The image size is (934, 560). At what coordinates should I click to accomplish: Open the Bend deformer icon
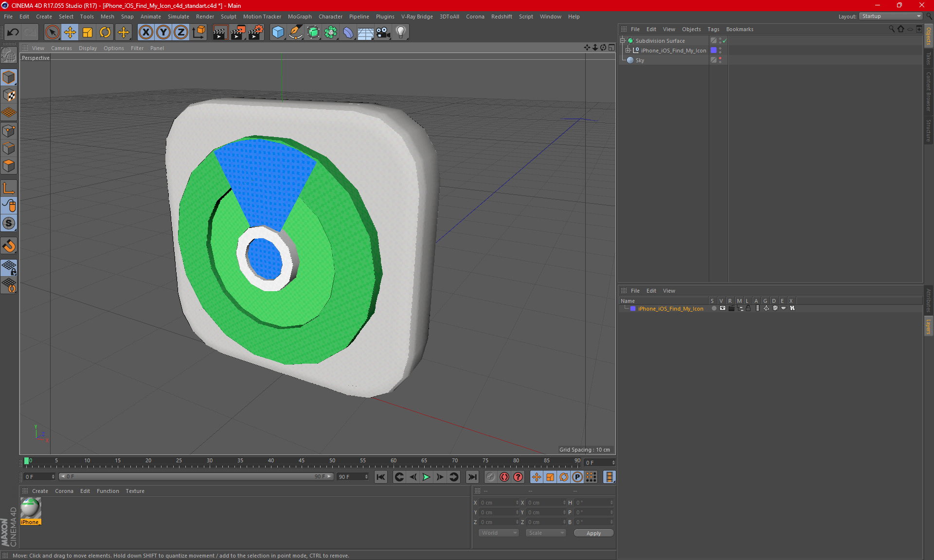click(x=348, y=33)
